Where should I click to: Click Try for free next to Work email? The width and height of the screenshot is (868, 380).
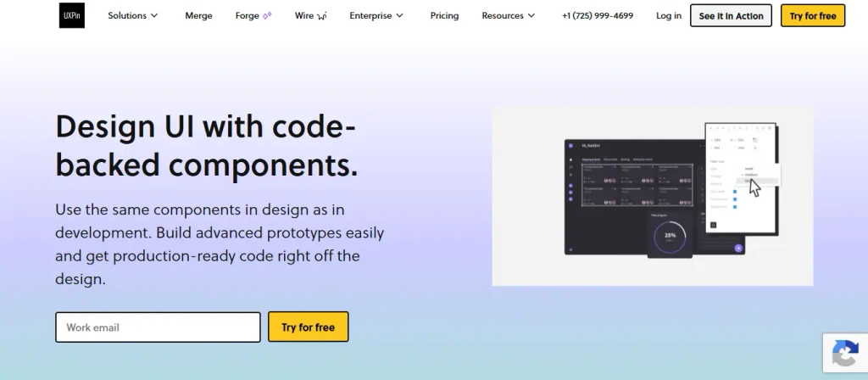click(309, 327)
